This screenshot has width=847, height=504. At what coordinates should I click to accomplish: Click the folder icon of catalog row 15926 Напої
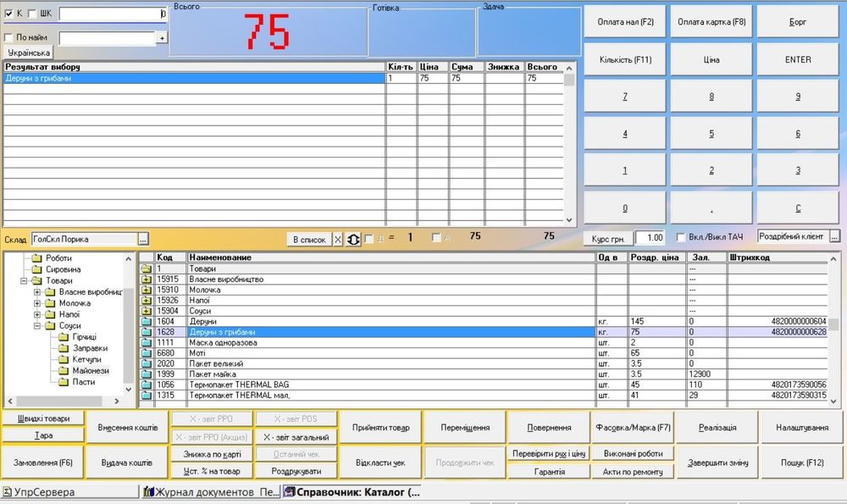click(147, 301)
